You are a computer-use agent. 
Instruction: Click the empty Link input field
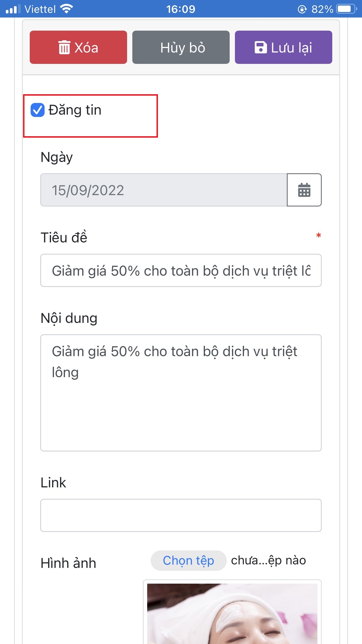pos(181,515)
